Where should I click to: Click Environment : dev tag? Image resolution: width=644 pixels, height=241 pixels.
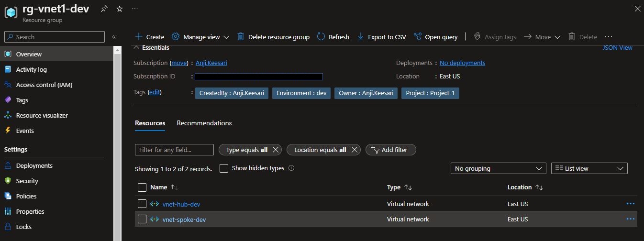301,93
